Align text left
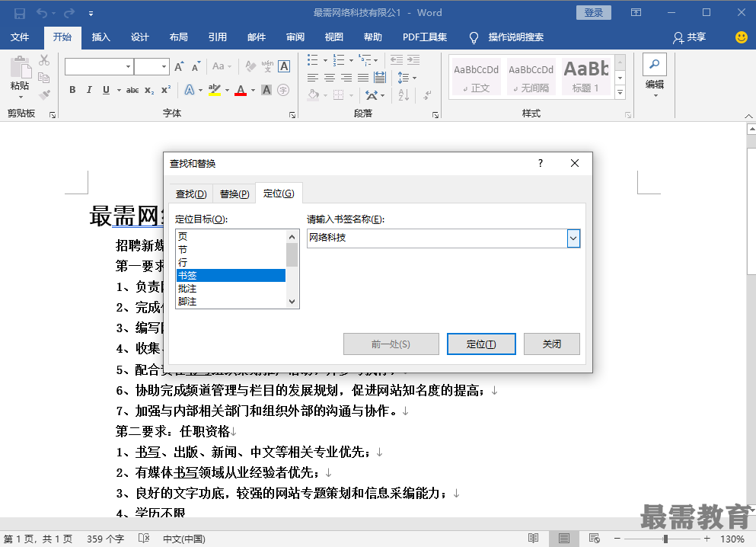This screenshot has height=547, width=756. [312, 78]
